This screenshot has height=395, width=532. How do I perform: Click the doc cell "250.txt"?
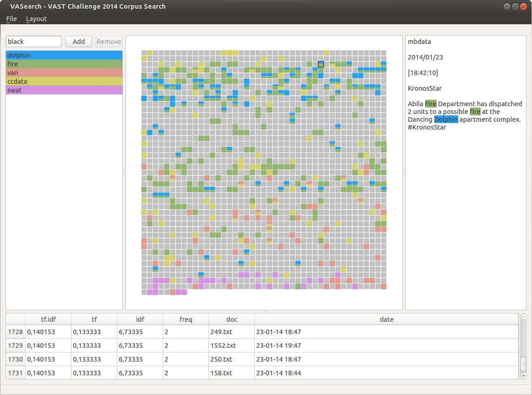231,359
